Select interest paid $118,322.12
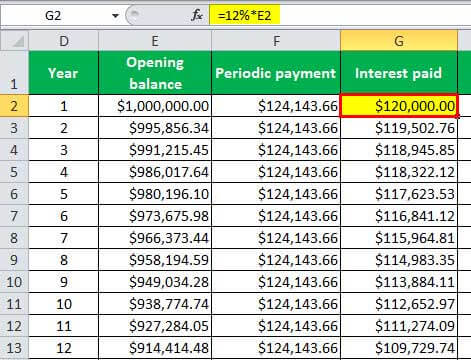The height and width of the screenshot is (360, 471). (x=399, y=172)
